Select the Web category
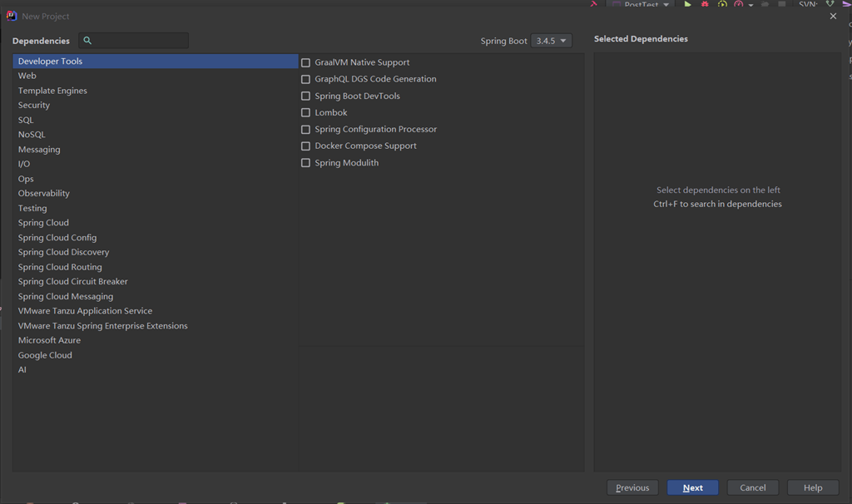 point(156,76)
